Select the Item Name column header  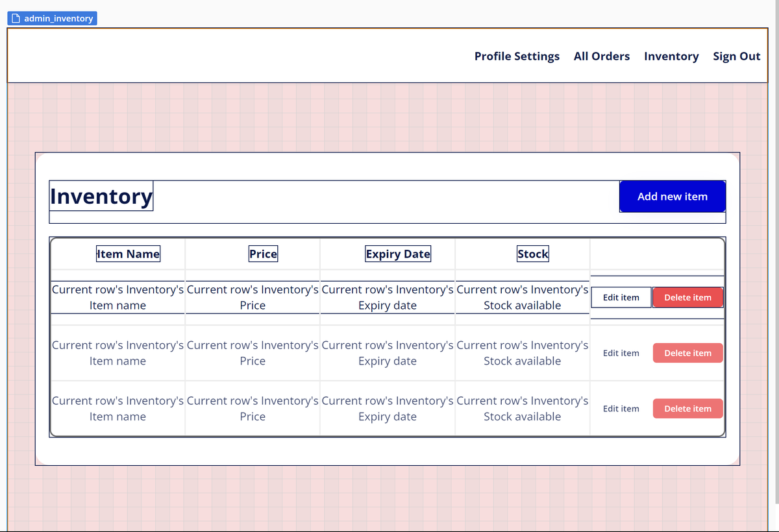(x=128, y=254)
